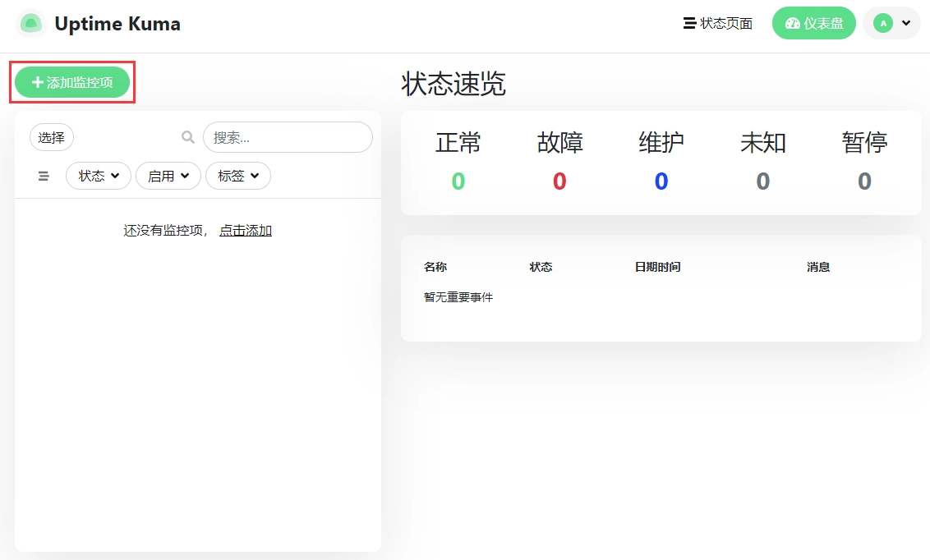The image size is (930, 560).
Task: Open the 标签 filter dropdown
Action: click(237, 175)
